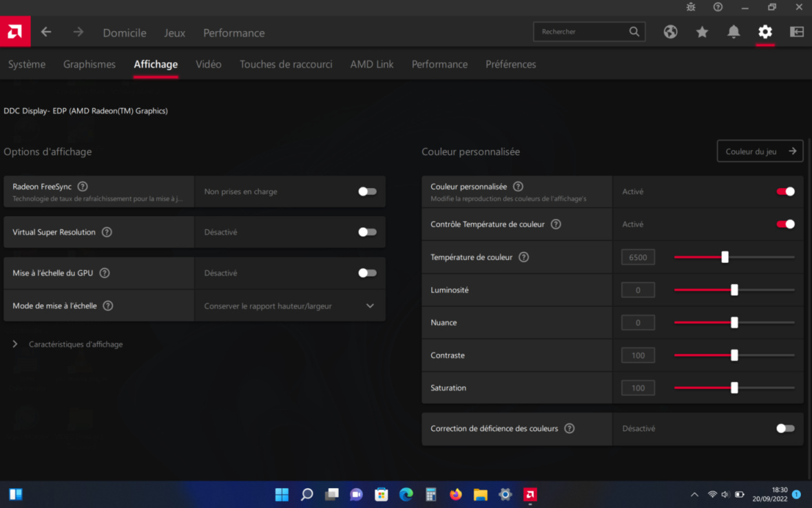Open Windows widgets icon in taskbar

[16, 494]
